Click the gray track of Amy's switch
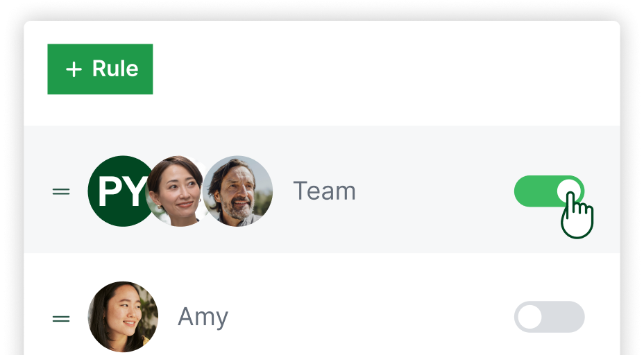 (563, 317)
